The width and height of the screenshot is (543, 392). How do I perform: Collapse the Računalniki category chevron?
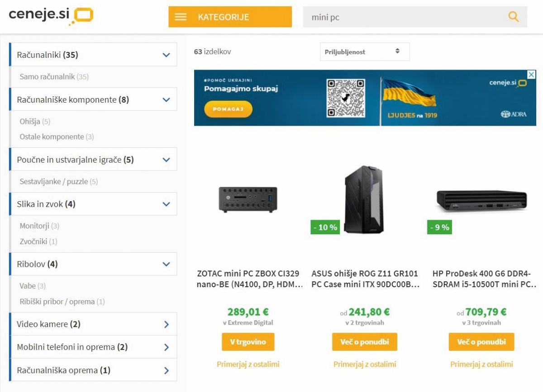166,55
